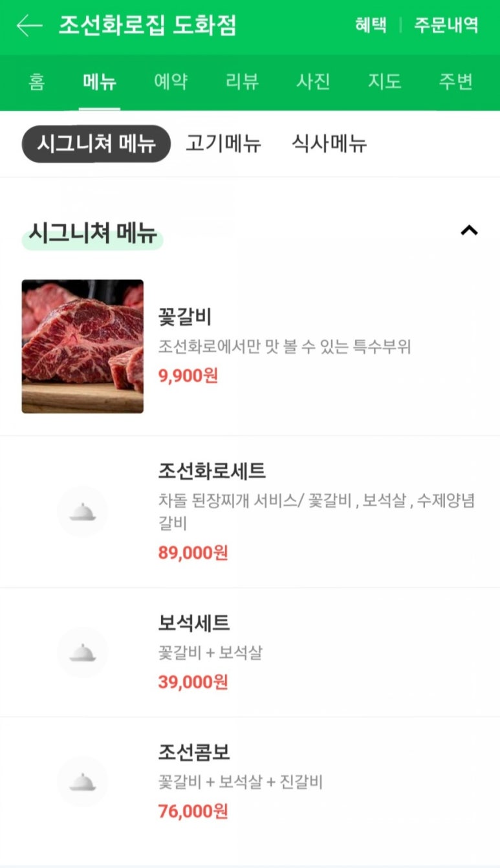Open the 사진 tab
Screen dimensions: 500x868
coord(313,82)
